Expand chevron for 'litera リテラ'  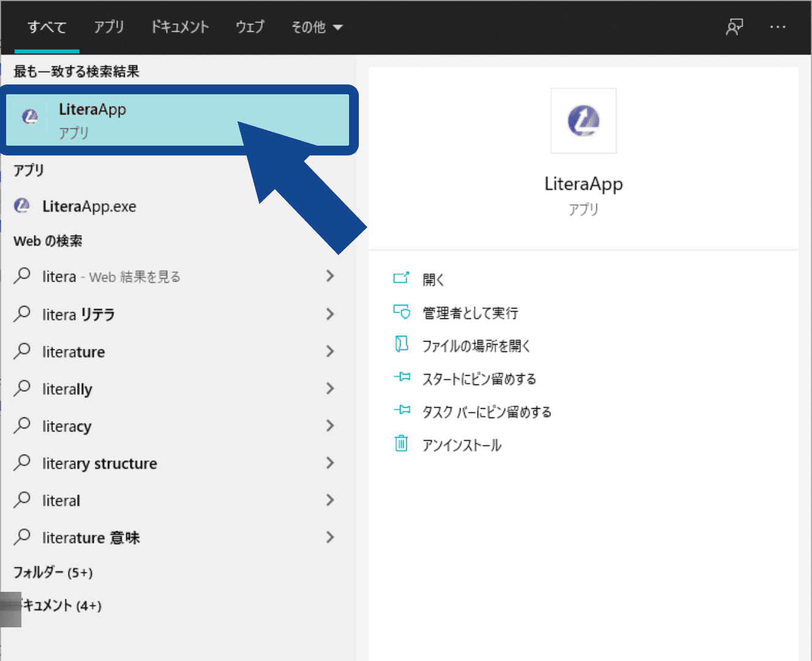[330, 314]
